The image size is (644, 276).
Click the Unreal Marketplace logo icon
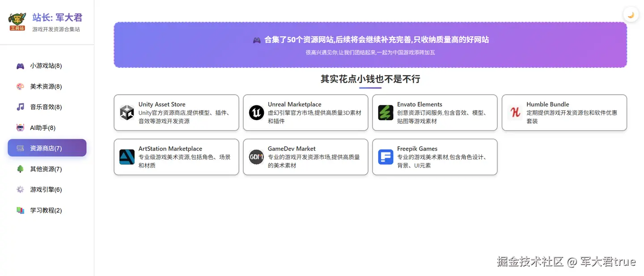tap(256, 113)
